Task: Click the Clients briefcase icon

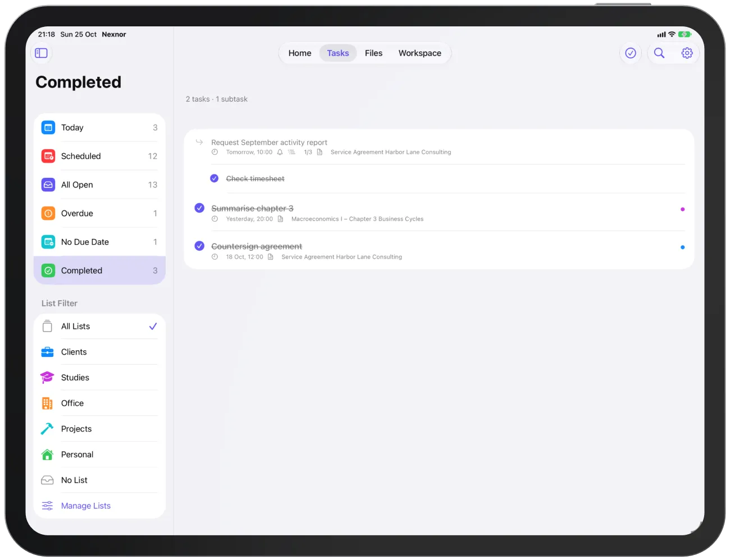Action: point(48,352)
